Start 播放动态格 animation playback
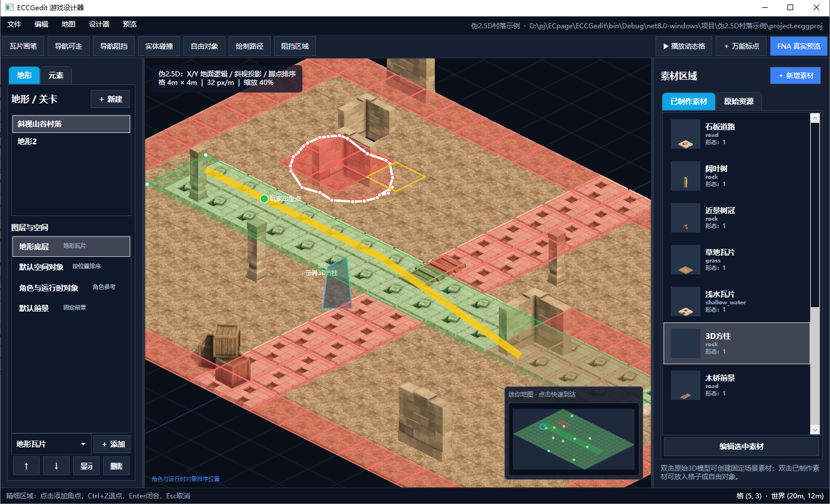The width and height of the screenshot is (830, 504). point(684,46)
